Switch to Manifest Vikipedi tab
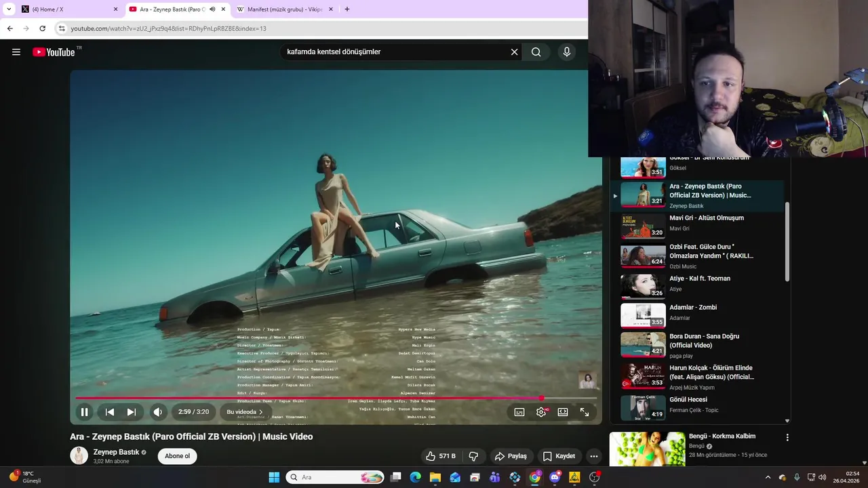This screenshot has width=868, height=488. click(283, 9)
